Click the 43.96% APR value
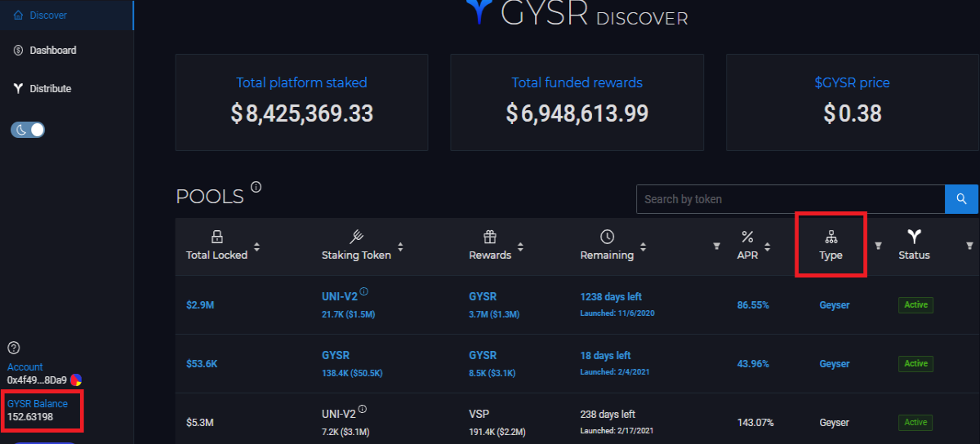 click(x=753, y=363)
